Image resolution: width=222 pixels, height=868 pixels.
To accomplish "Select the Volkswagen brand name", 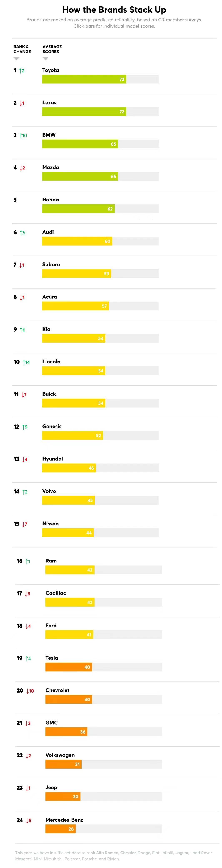I will coord(60,755).
